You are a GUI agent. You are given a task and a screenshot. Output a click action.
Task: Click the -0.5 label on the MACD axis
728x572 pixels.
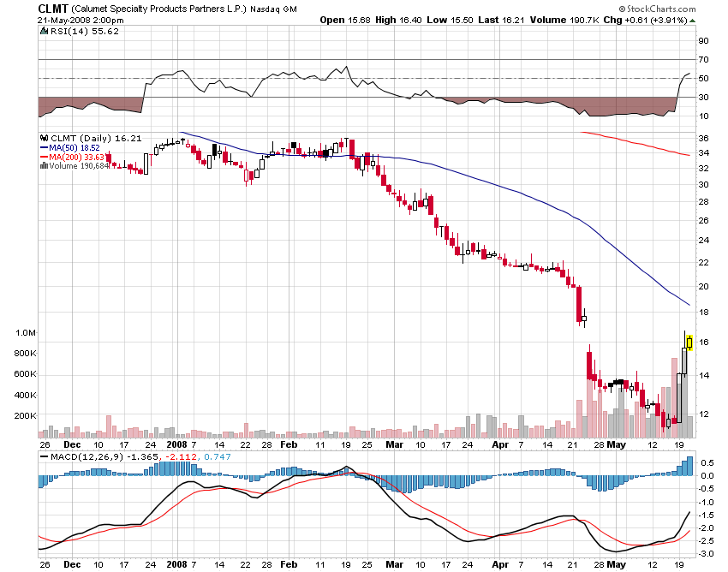coord(707,489)
